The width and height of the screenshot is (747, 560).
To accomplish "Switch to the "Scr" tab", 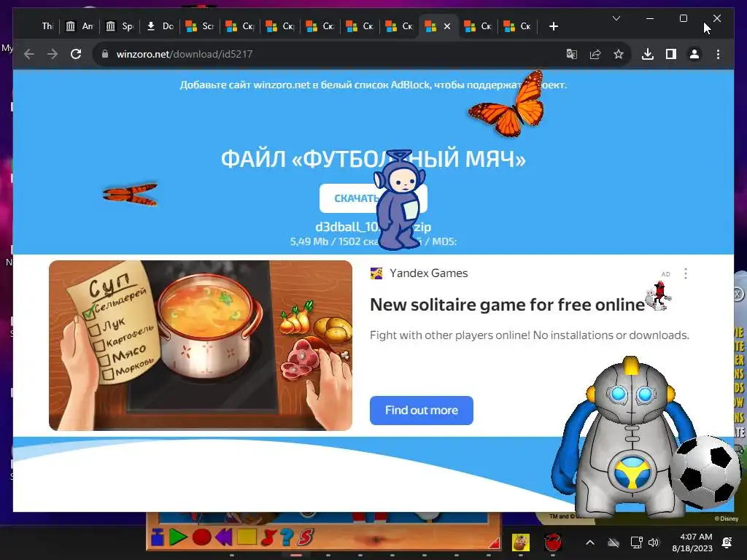I will [x=200, y=26].
